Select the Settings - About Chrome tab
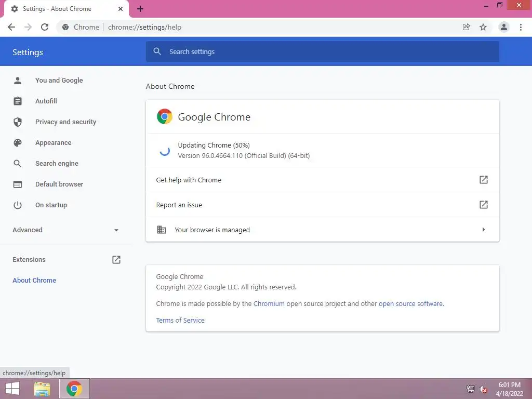This screenshot has width=532, height=399. pyautogui.click(x=66, y=9)
